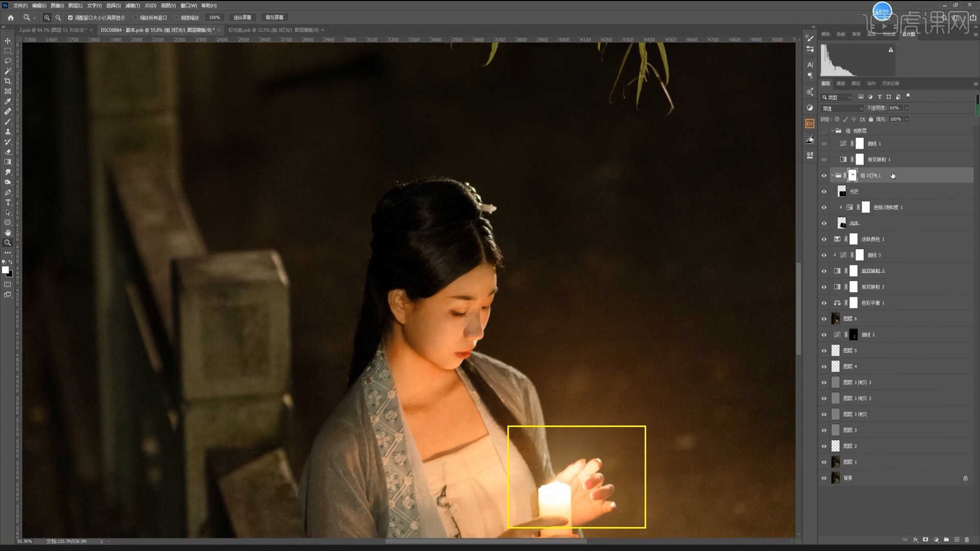This screenshot has width=980, height=551.
Task: Click the lock-all padlock icon
Action: (x=871, y=119)
